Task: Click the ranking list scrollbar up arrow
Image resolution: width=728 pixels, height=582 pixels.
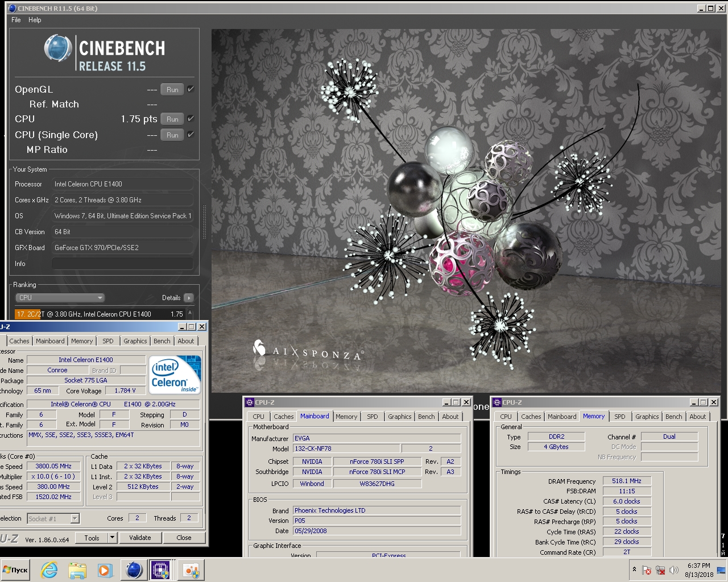Action: (x=190, y=313)
